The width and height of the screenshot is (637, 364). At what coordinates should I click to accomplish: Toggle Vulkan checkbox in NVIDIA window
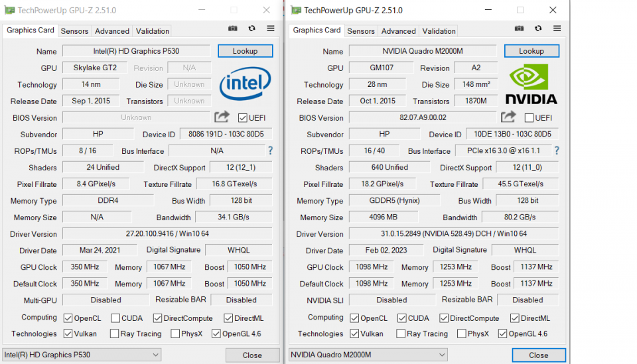[x=354, y=334]
